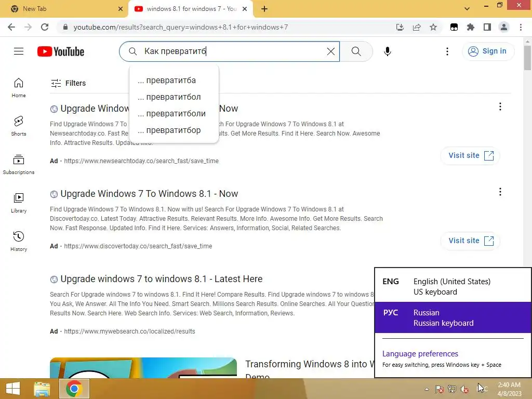
Task: Open the YouTube hamburger guide menu
Action: point(19,51)
